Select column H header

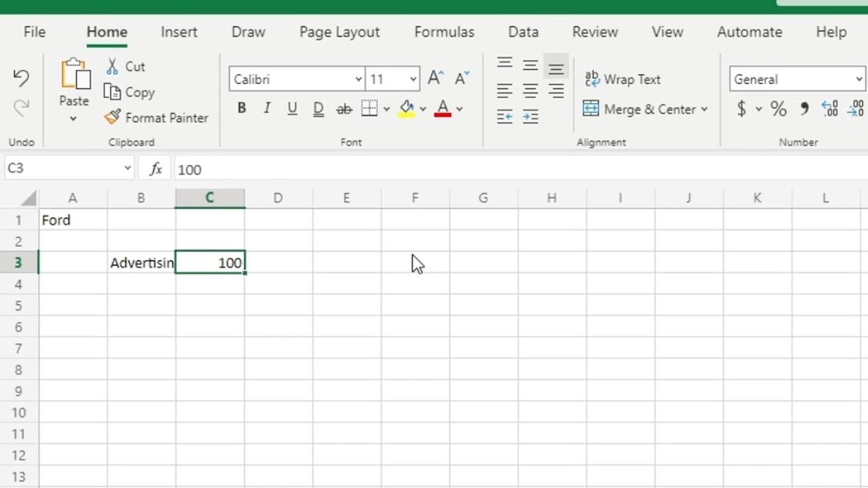pyautogui.click(x=552, y=198)
